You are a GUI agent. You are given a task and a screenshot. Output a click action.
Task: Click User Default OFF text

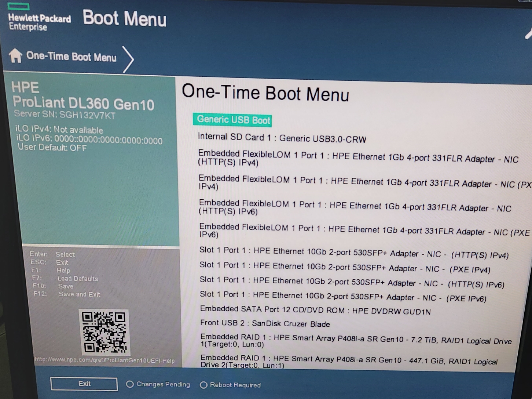click(x=52, y=148)
